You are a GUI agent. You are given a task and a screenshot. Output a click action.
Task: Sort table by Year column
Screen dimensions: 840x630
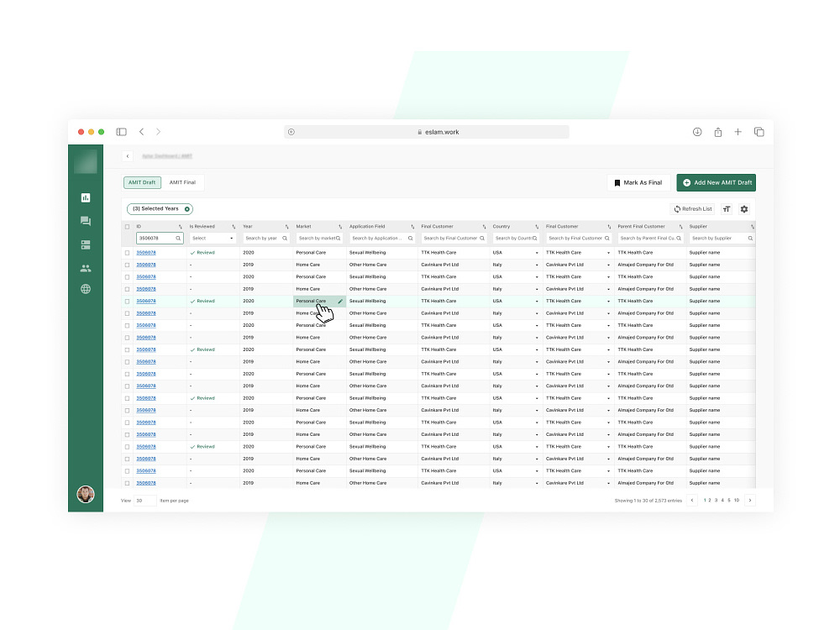click(x=286, y=227)
